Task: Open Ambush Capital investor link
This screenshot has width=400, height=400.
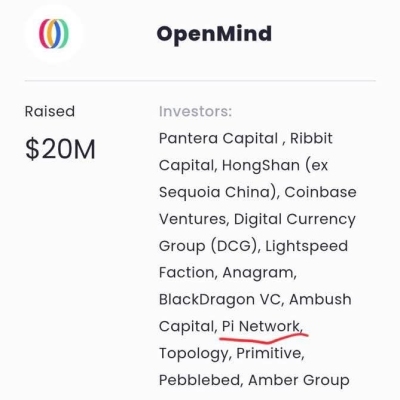Action: pyautogui.click(x=320, y=299)
